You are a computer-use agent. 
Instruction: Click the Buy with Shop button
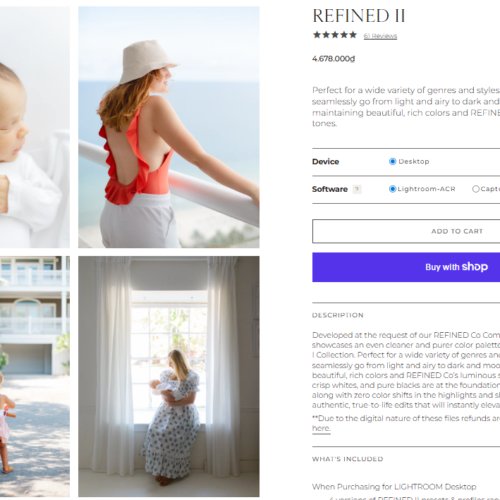406,267
